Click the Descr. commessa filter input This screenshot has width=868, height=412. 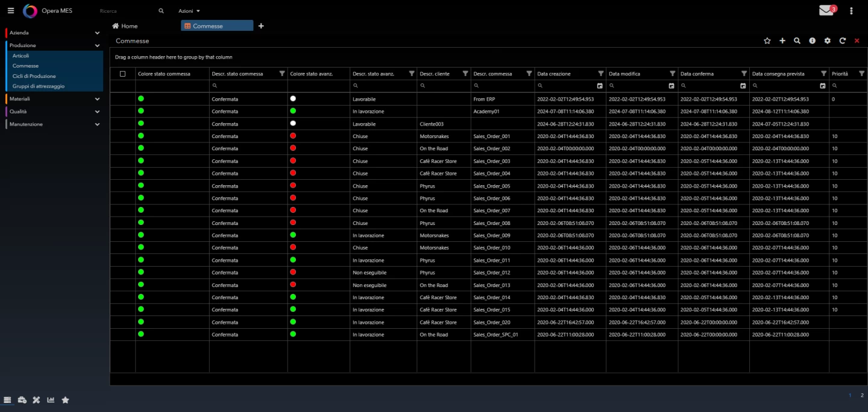click(503, 86)
